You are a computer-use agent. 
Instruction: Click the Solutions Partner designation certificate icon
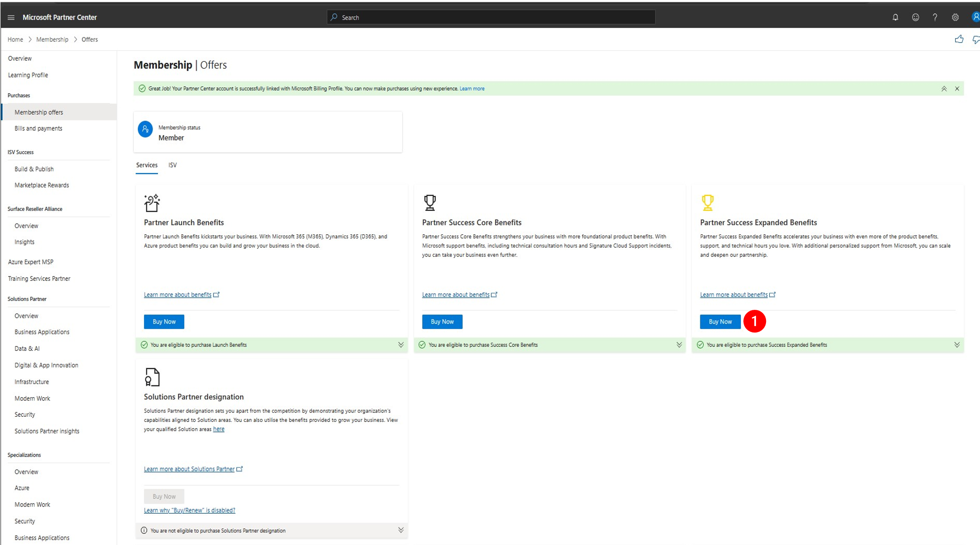point(152,377)
